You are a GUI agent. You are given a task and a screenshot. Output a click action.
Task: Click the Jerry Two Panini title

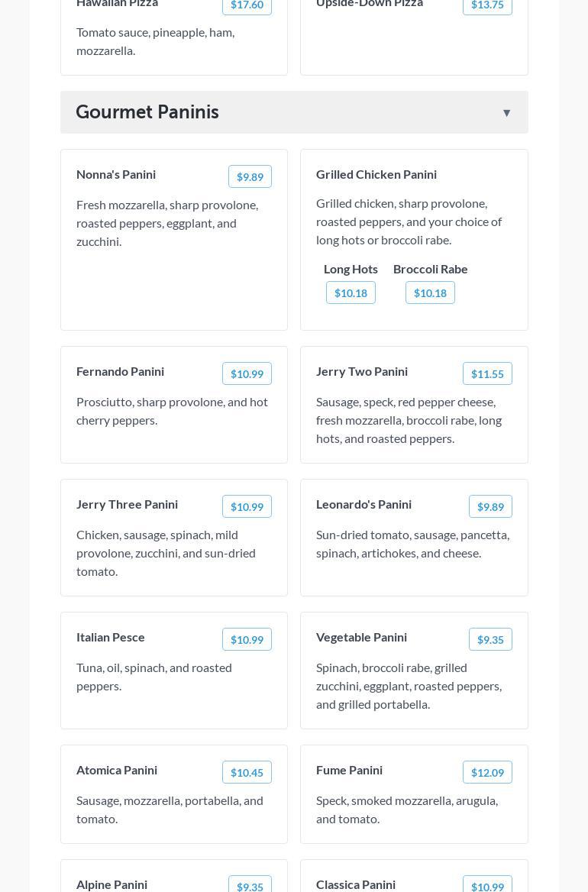362,371
